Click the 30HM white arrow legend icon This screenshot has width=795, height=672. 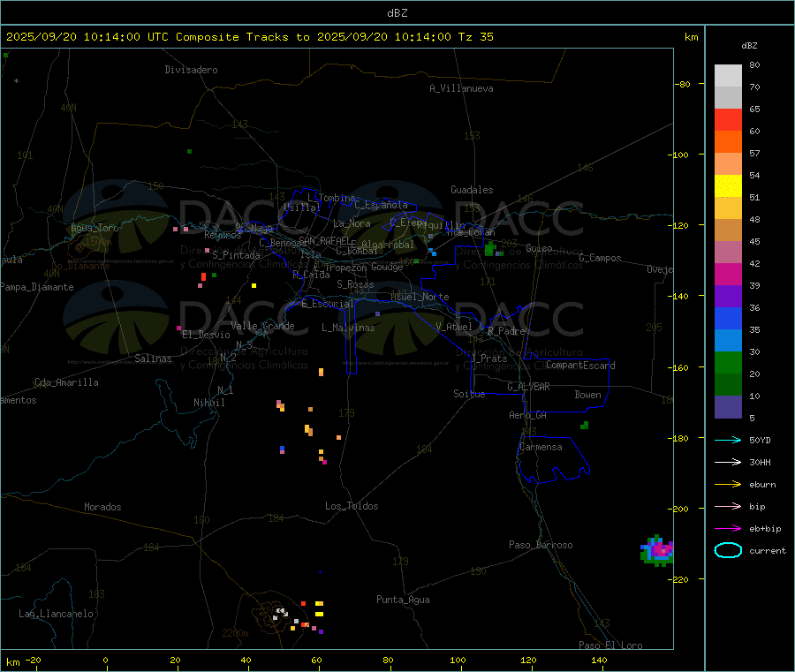pyautogui.click(x=728, y=462)
